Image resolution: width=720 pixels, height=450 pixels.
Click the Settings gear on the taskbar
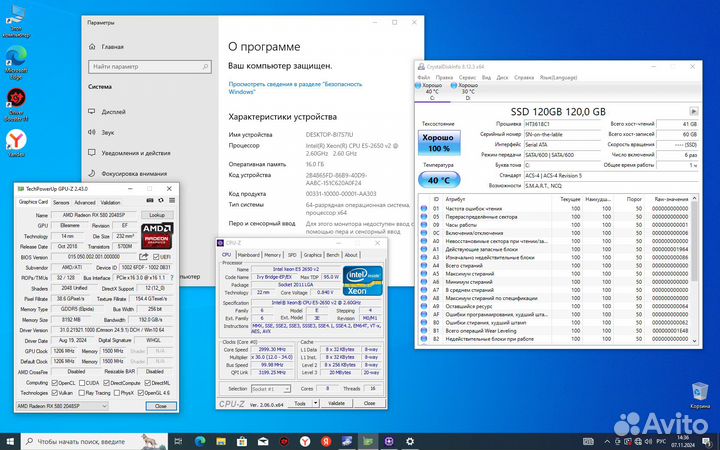410,442
